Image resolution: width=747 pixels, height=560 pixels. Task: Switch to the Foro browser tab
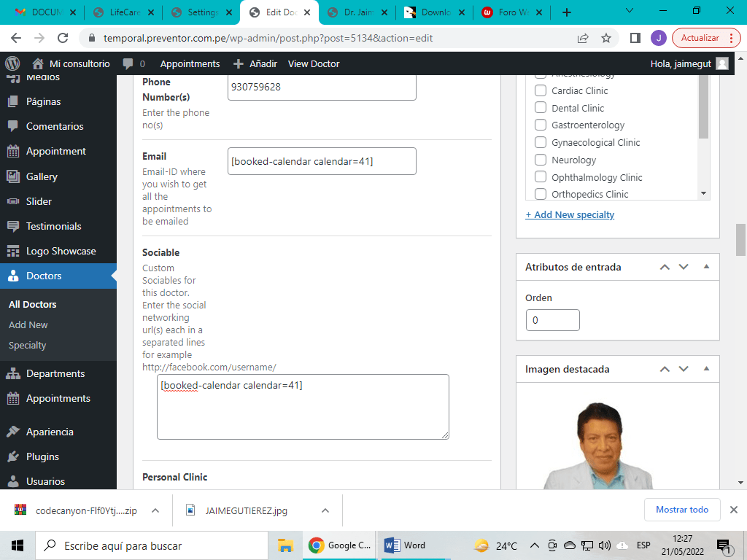(513, 12)
